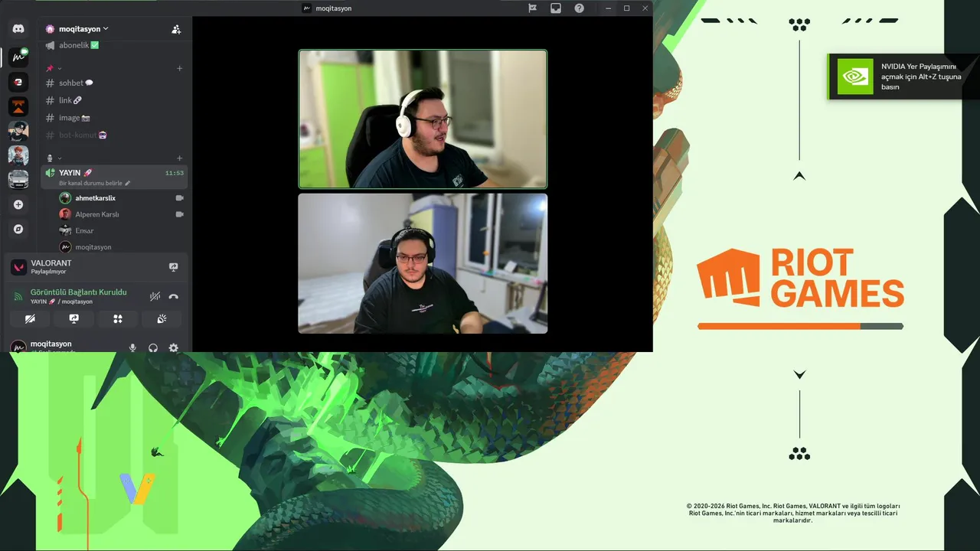Open the activities launcher button
Screen dimensions: 980x551
pos(118,318)
